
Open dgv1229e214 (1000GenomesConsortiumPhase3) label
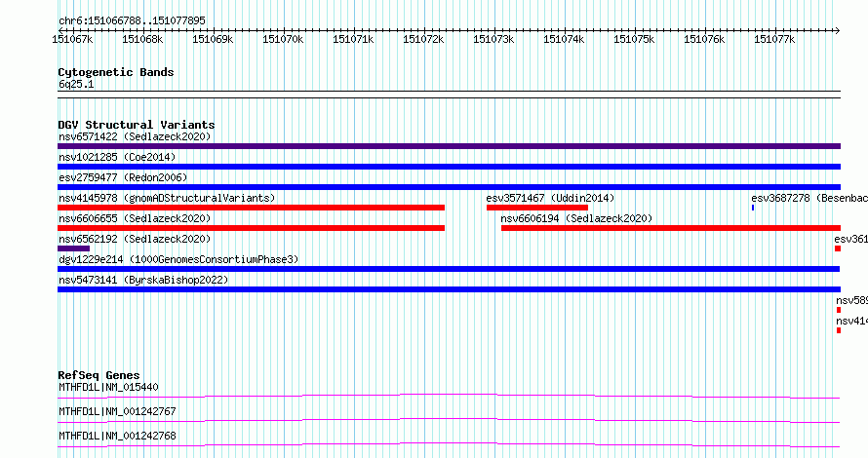click(178, 259)
